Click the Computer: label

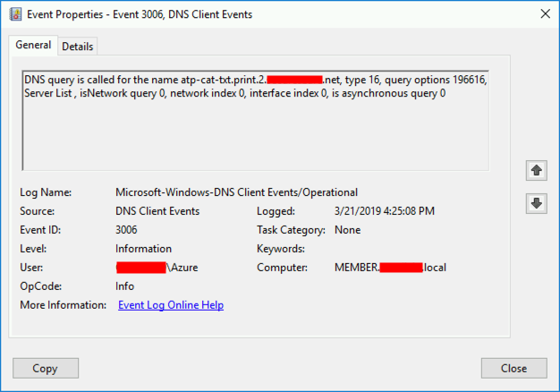click(282, 268)
